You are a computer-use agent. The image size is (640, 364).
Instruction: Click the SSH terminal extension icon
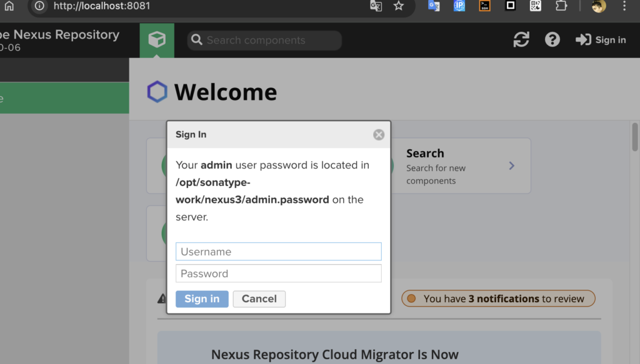[485, 6]
